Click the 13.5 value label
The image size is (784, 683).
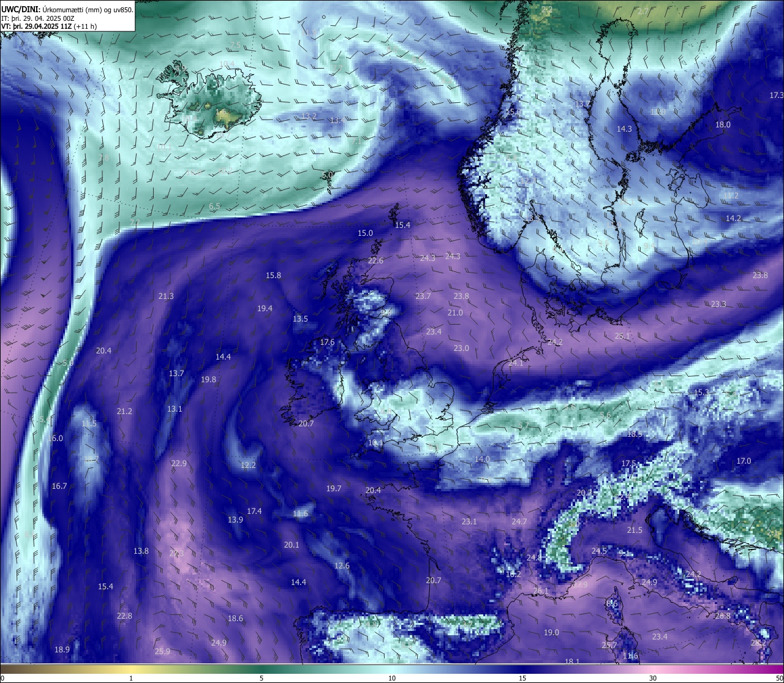pos(300,319)
